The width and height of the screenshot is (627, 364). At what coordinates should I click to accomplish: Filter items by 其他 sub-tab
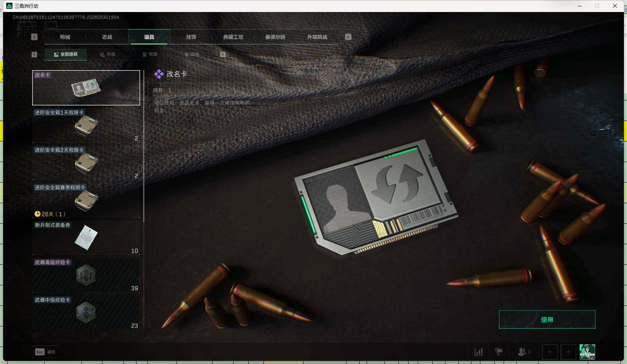[192, 54]
